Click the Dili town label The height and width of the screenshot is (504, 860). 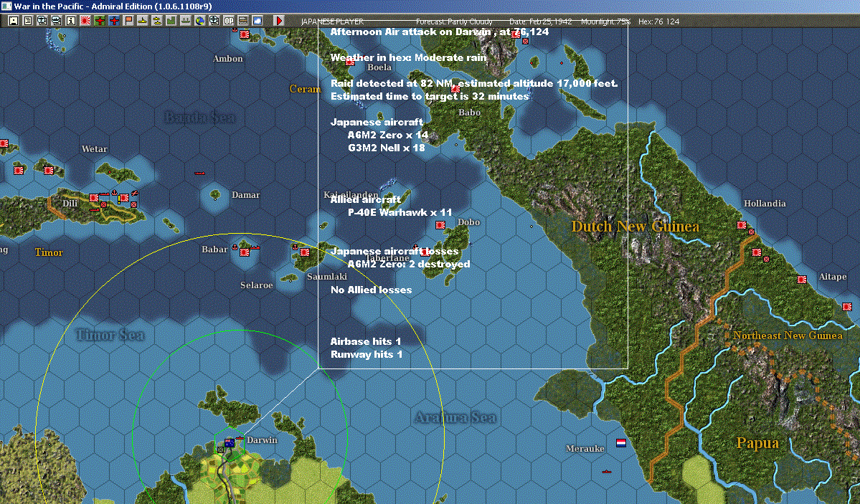point(70,204)
